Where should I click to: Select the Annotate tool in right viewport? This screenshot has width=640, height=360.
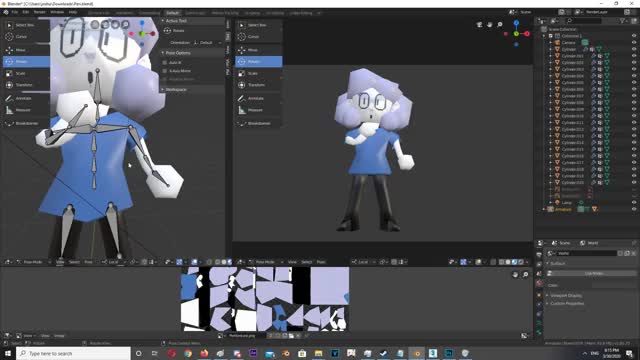259,98
